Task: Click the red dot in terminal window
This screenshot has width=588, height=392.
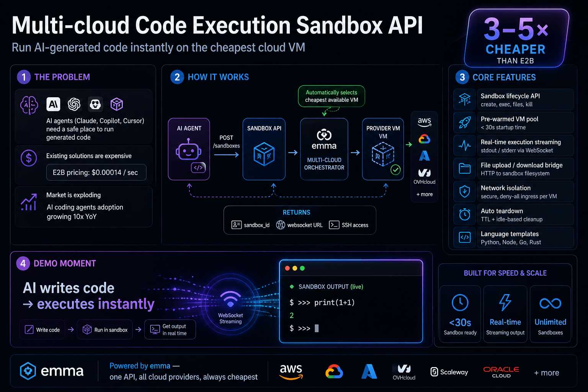Action: click(287, 268)
